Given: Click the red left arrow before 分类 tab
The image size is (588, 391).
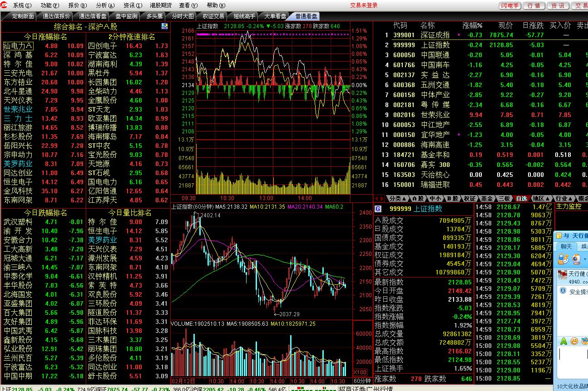Looking at the screenshot, I should pyautogui.click(x=376, y=199).
